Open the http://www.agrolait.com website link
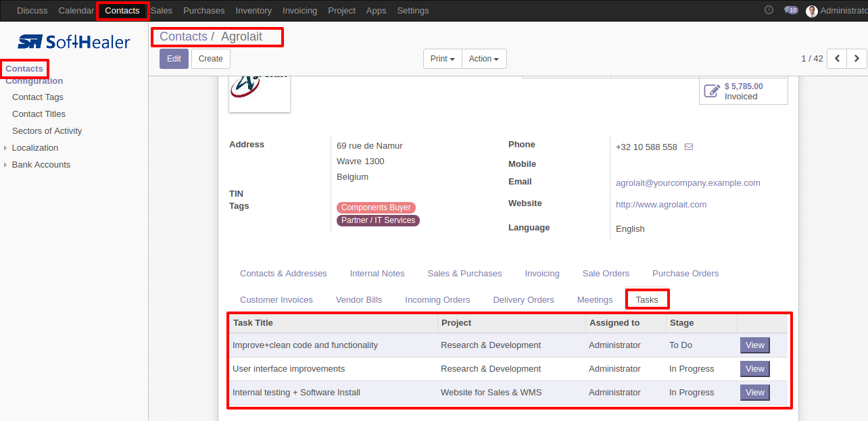 point(661,205)
